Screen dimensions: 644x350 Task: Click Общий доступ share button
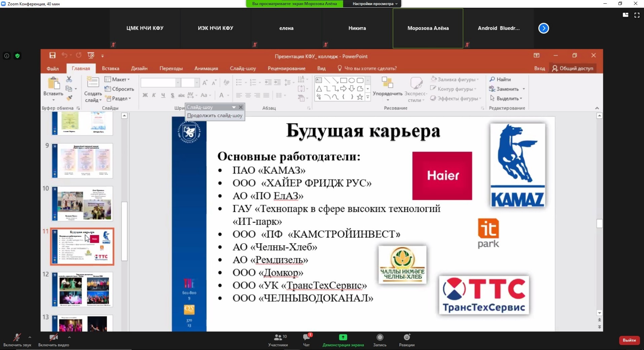pyautogui.click(x=572, y=68)
